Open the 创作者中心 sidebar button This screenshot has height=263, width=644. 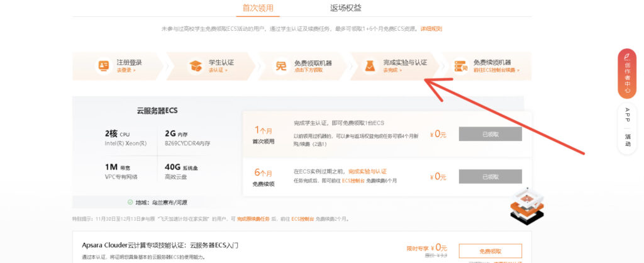tap(627, 74)
